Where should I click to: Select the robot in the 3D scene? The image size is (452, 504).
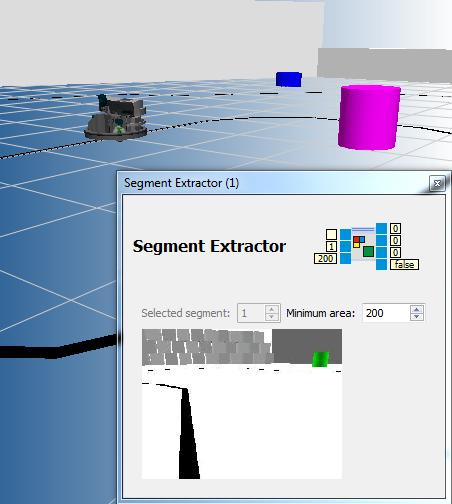tap(116, 117)
